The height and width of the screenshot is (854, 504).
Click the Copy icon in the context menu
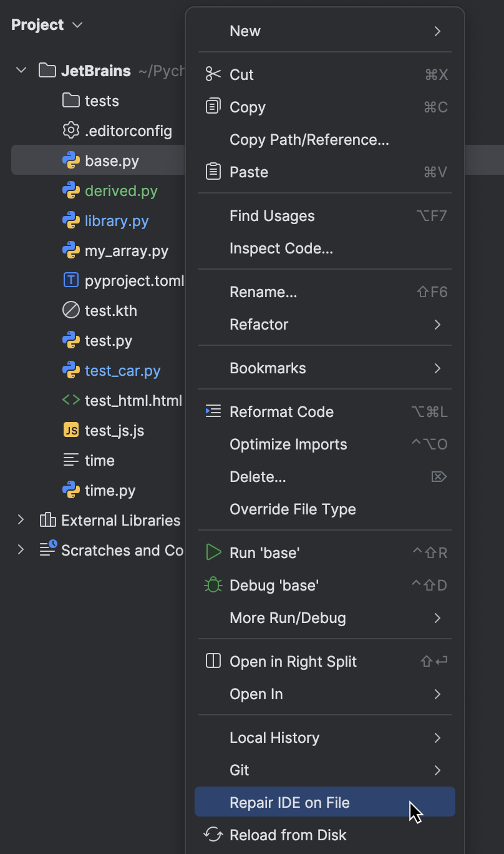pos(213,107)
